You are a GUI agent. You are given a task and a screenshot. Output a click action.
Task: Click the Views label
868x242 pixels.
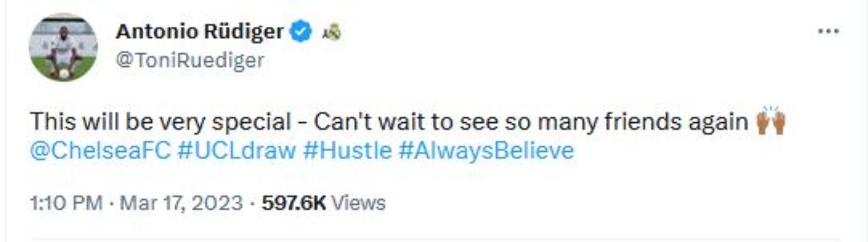(359, 203)
